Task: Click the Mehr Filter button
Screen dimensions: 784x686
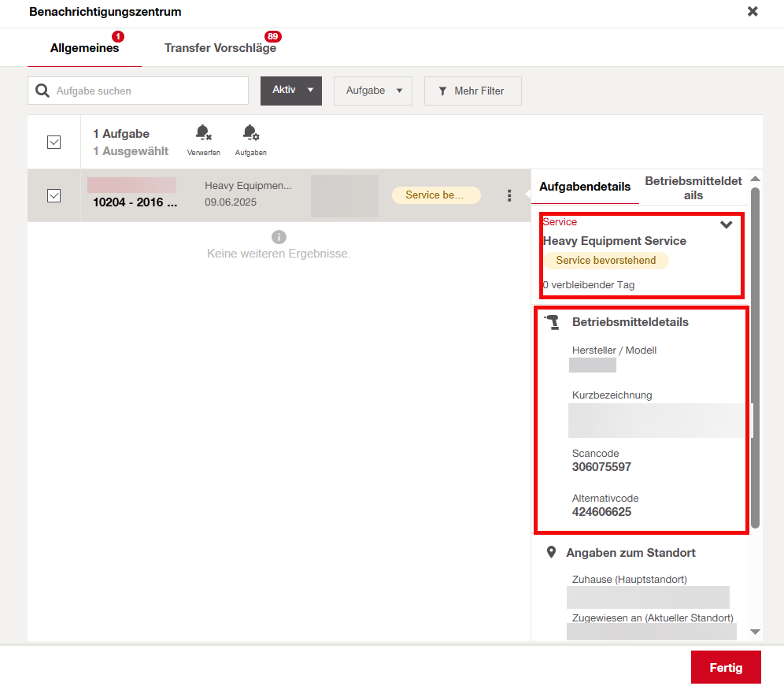Action: click(x=473, y=91)
